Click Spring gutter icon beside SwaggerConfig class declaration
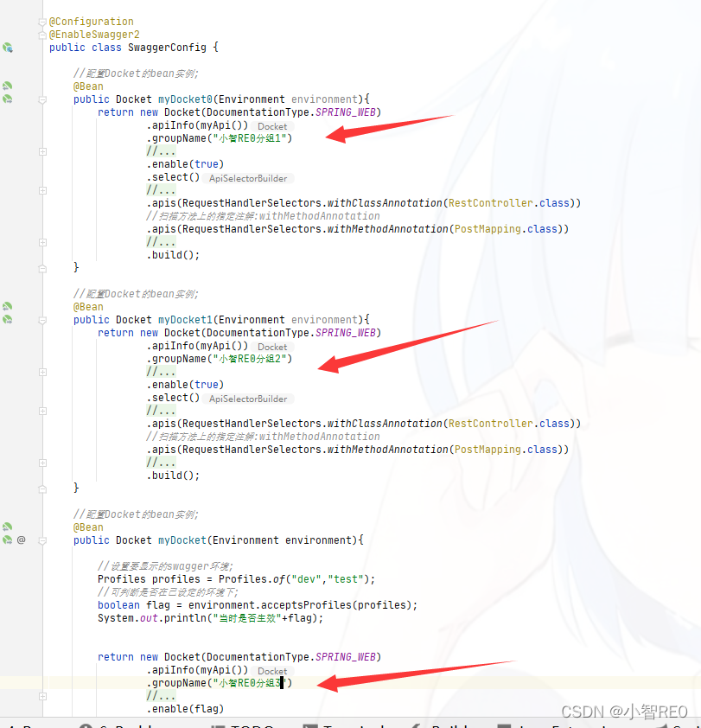 coord(8,48)
